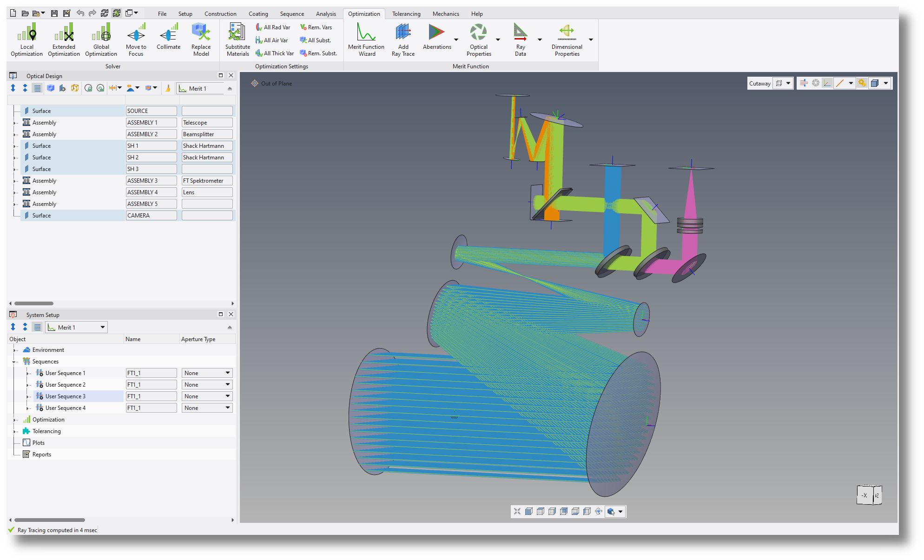Undo the last action
The image size is (924, 560).
(x=80, y=13)
